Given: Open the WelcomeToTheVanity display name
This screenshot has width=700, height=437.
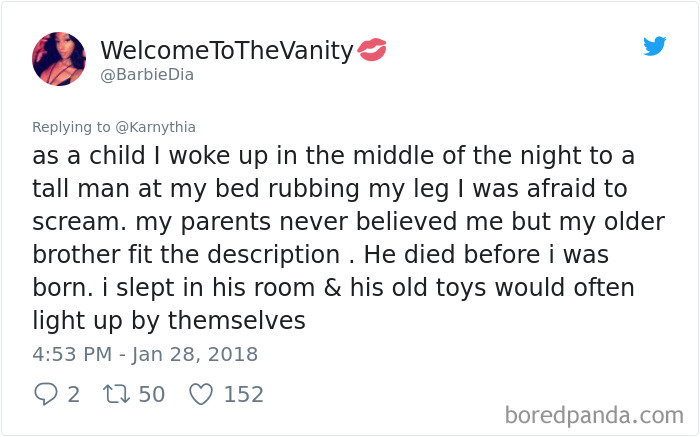Looking at the screenshot, I should point(226,50).
